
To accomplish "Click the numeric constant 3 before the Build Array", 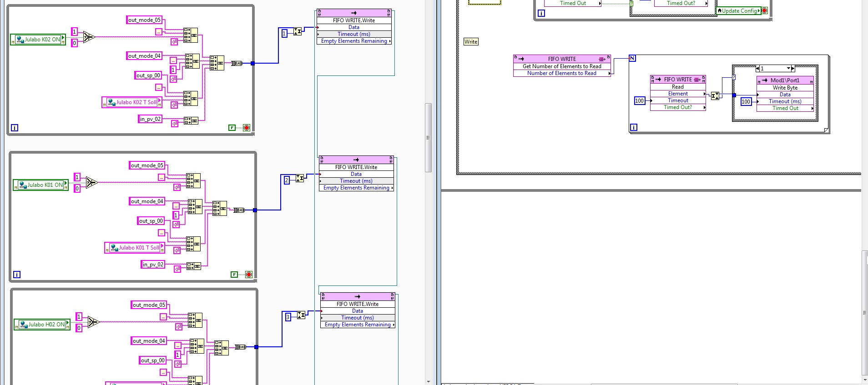I will (x=288, y=317).
